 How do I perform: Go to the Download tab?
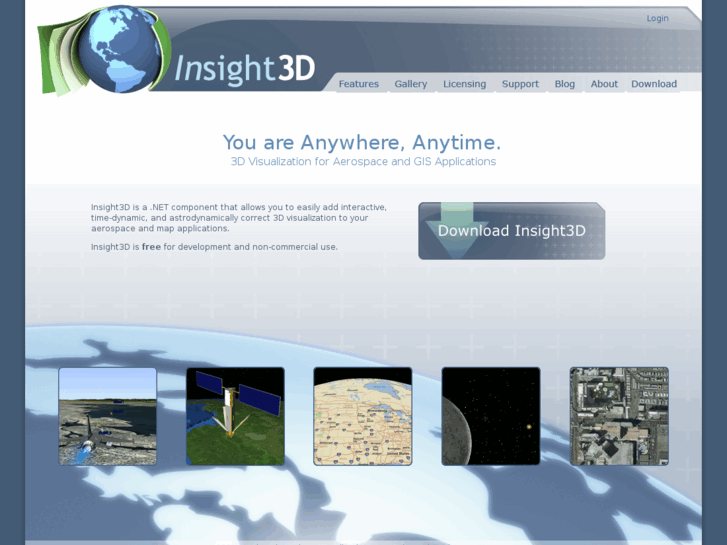[x=654, y=84]
